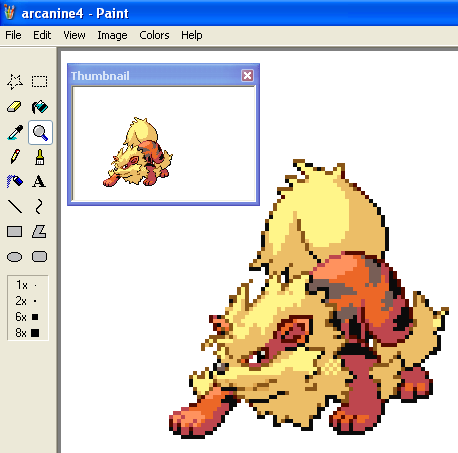Image resolution: width=458 pixels, height=453 pixels.
Task: Open the View menu
Action: [x=74, y=35]
